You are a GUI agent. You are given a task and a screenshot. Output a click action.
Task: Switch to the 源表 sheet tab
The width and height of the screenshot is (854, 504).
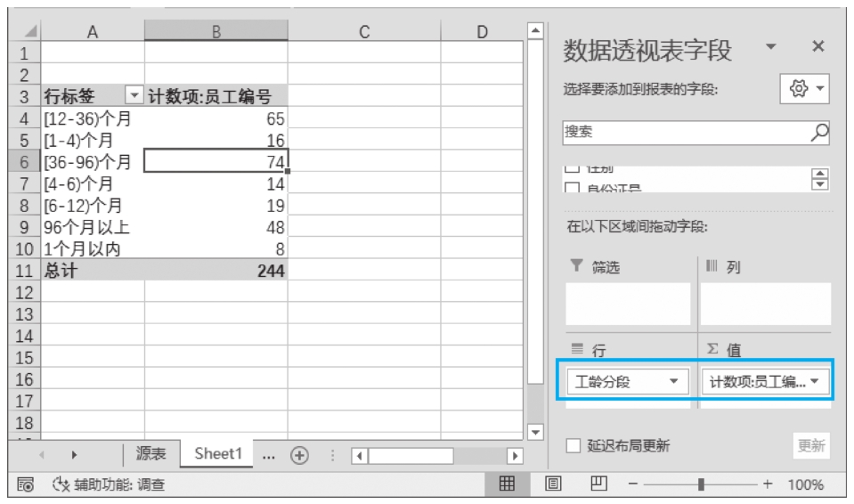(x=150, y=453)
